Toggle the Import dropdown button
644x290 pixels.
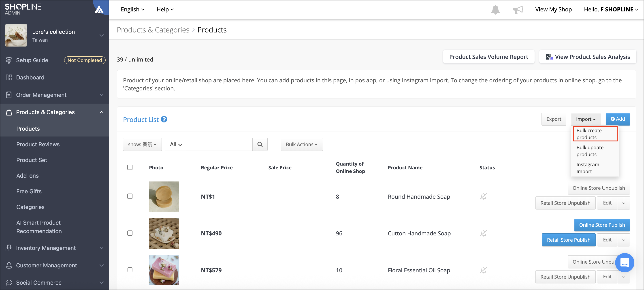coord(586,119)
